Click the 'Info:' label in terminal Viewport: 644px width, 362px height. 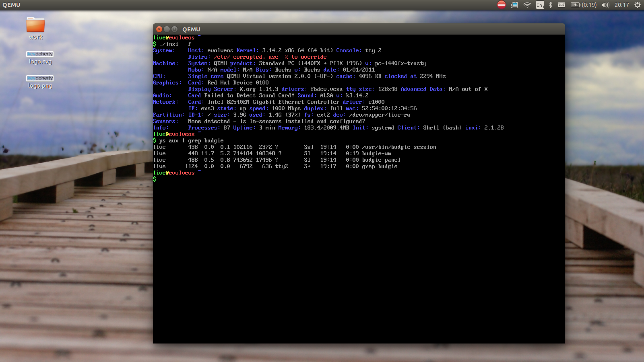pos(161,128)
